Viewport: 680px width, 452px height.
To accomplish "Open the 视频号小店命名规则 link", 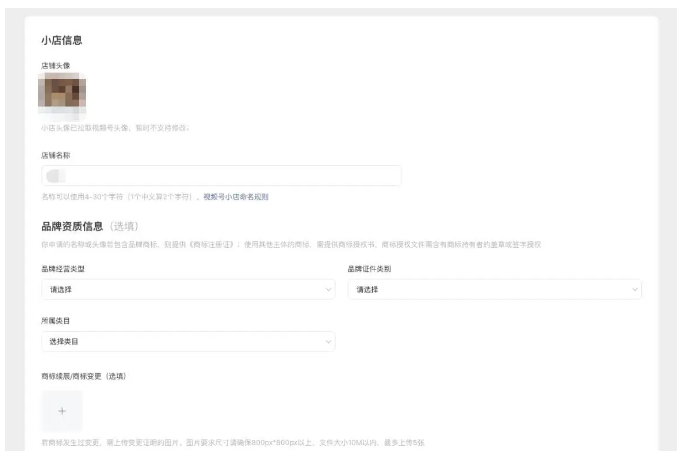I will [x=235, y=197].
